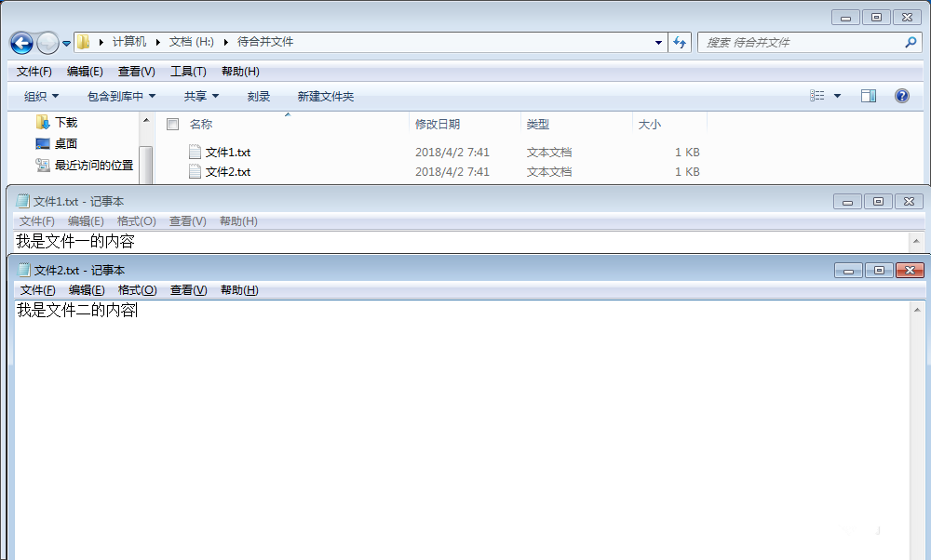This screenshot has height=560, width=931.
Task: Select the 文件2.txt file in list
Action: (228, 172)
